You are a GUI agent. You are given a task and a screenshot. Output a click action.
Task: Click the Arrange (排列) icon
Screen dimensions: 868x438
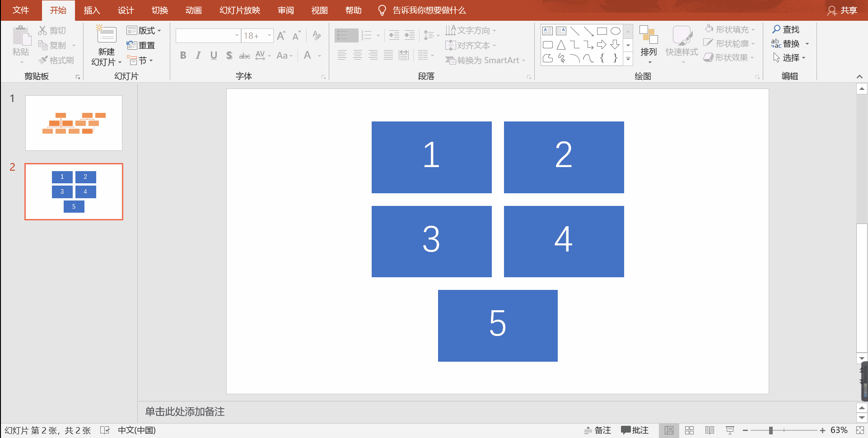pos(649,35)
